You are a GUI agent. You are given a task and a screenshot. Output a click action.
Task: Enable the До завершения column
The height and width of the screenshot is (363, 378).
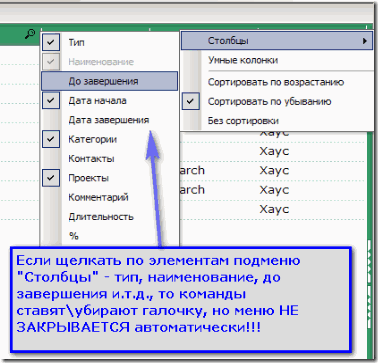click(x=109, y=81)
